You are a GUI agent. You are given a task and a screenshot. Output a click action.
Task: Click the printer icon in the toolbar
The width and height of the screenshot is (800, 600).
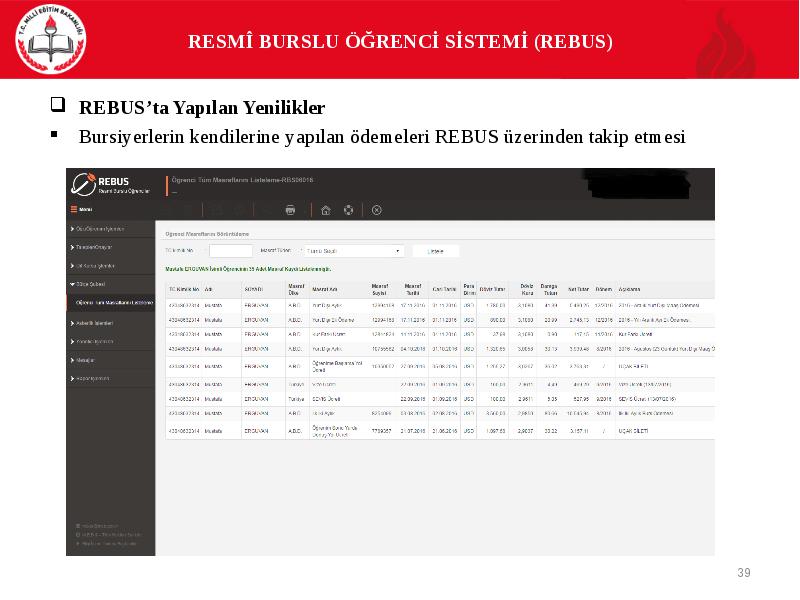click(x=290, y=210)
